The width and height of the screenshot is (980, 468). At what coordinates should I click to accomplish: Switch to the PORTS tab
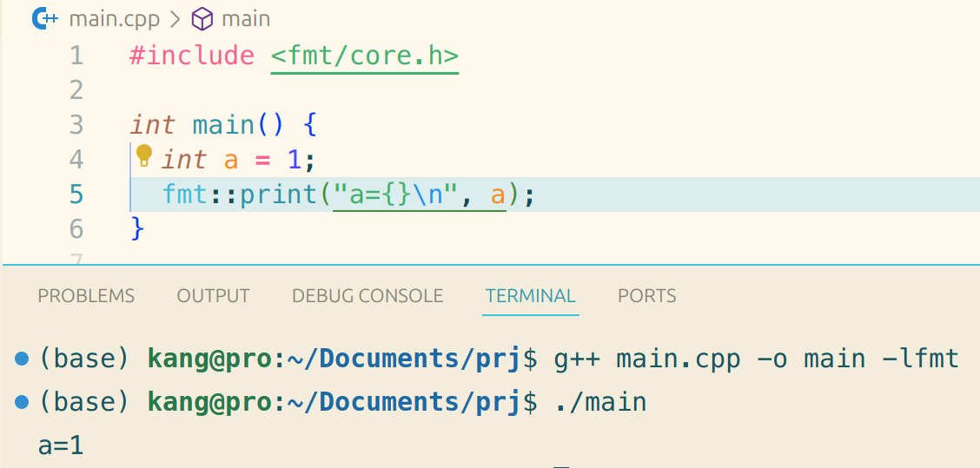[647, 295]
